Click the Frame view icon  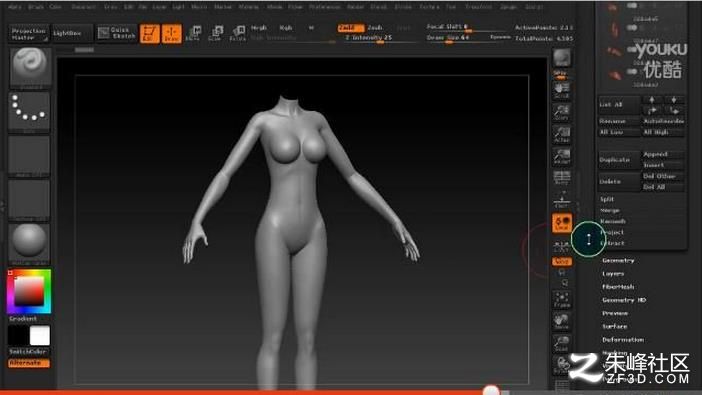[561, 300]
